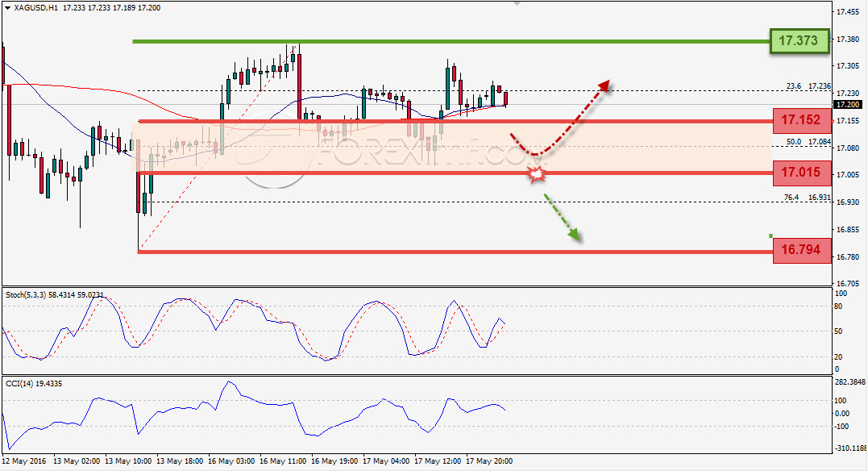Click the 16 May 11:00 time label
Screen dimensions: 868x471
tap(282, 461)
